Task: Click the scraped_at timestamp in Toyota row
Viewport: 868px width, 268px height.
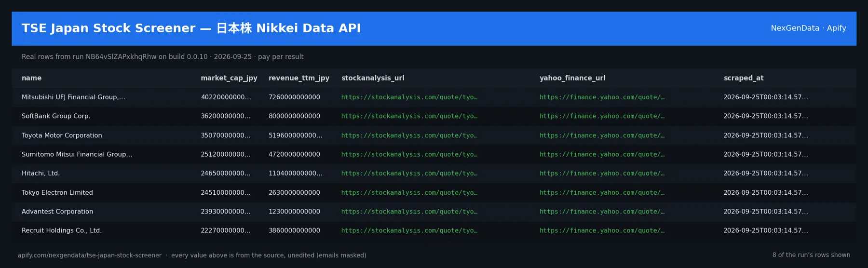Action: (x=766, y=135)
